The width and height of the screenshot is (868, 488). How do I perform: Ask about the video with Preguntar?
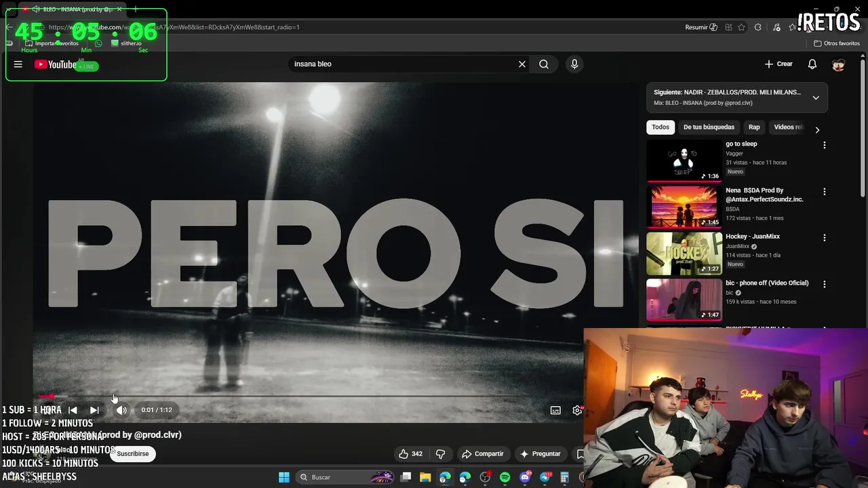(540, 454)
